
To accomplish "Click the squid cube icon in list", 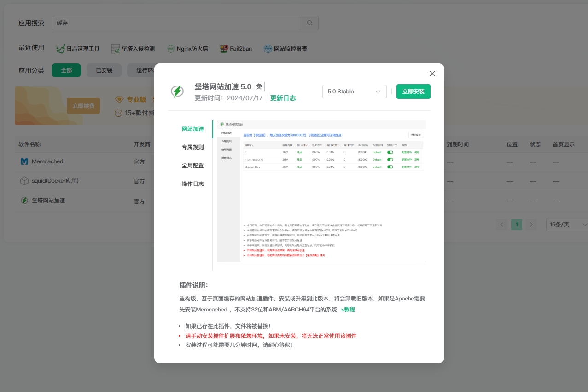I will [x=24, y=181].
